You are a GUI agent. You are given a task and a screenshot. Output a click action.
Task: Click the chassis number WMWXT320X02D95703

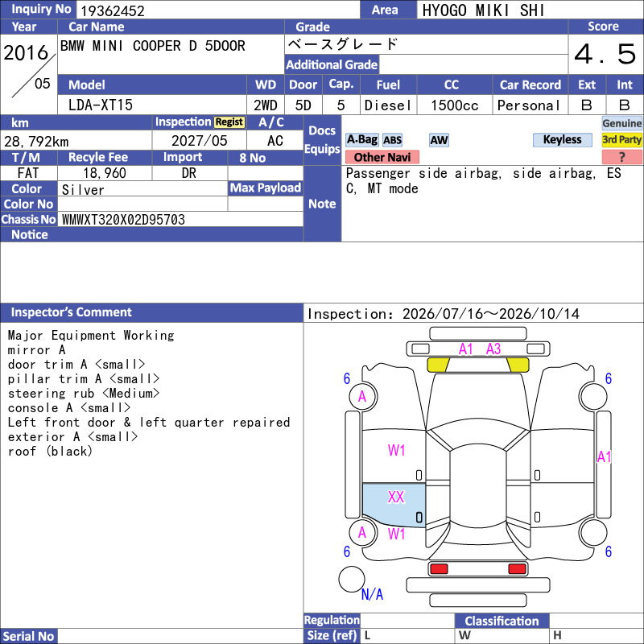(x=123, y=220)
